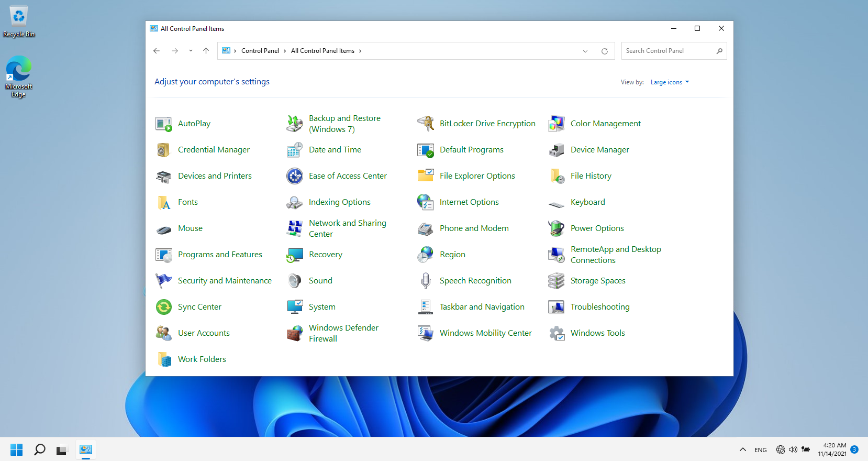Open the Speech Recognition microphone icon

pyautogui.click(x=426, y=281)
